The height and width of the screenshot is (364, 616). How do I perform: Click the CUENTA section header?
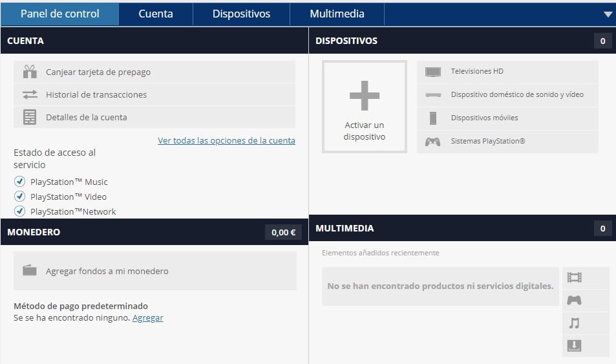tap(154, 41)
